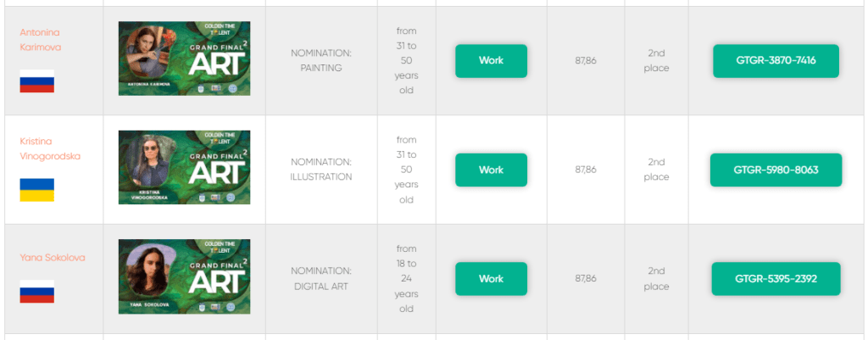Viewport: 868px width, 340px height.
Task: Click the Russian flag under Antonina Karimova
Action: [36, 81]
